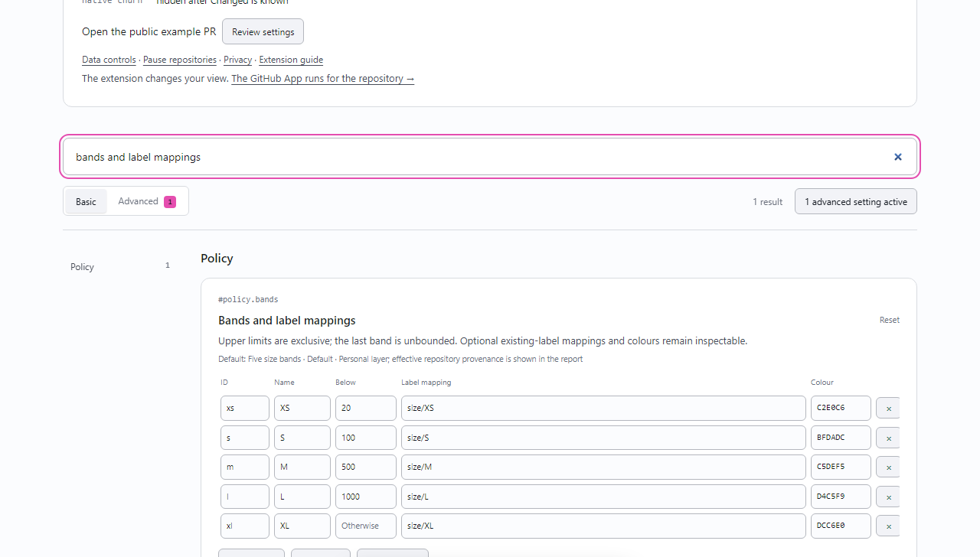Screen dimensions: 980x557
Task: Edit the s band ID field
Action: pyautogui.click(x=245, y=438)
